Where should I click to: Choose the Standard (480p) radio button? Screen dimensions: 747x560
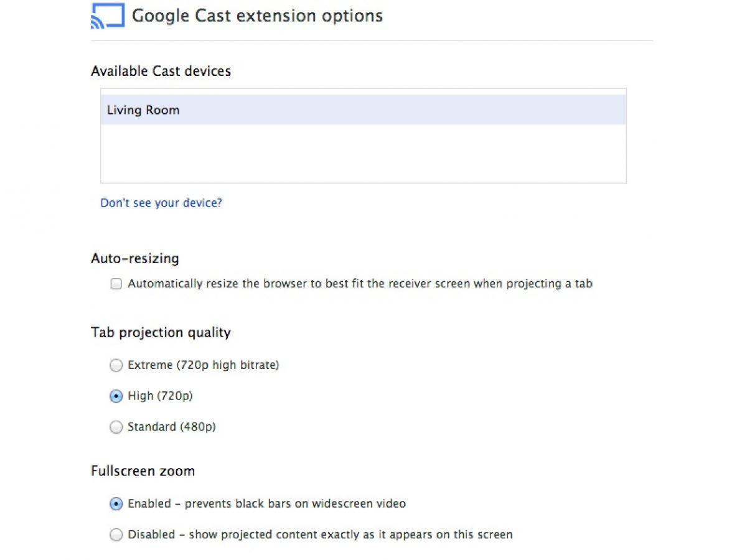pyautogui.click(x=116, y=427)
